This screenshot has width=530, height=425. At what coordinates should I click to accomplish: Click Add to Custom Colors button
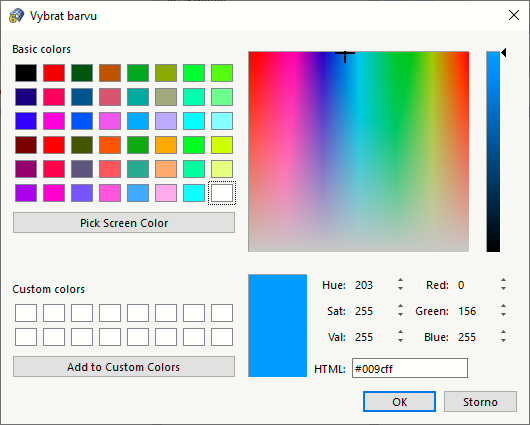click(x=124, y=367)
